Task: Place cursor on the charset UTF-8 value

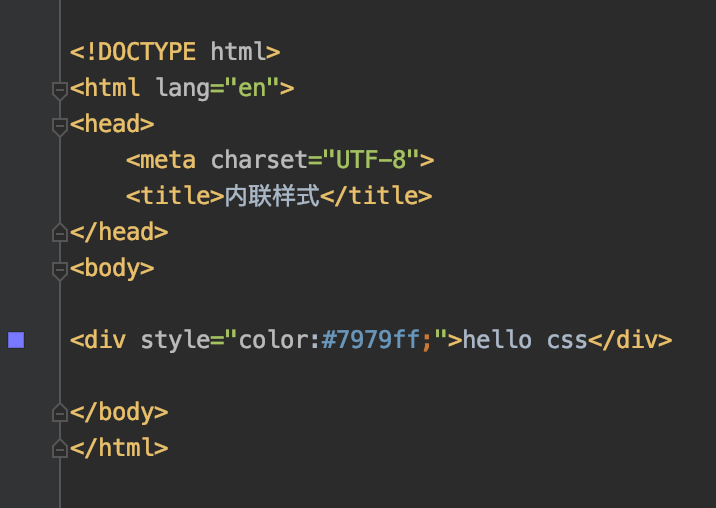Action: click(371, 159)
